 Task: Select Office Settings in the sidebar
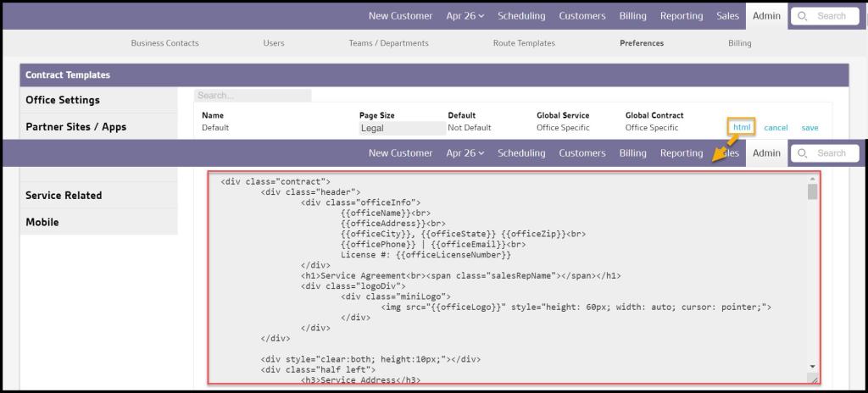click(x=63, y=100)
